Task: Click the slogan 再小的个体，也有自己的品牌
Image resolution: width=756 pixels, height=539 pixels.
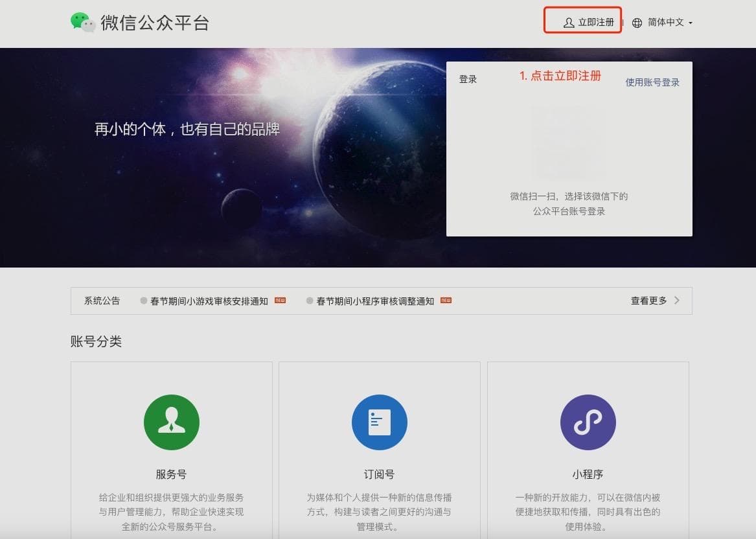Action: [x=187, y=129]
